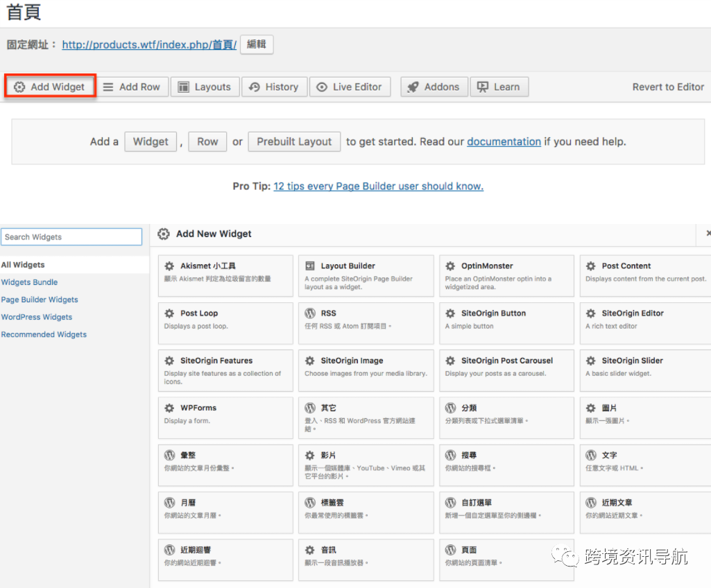Select the 近期文章 widget title
Image resolution: width=711 pixels, height=588 pixels.
pyautogui.click(x=617, y=503)
